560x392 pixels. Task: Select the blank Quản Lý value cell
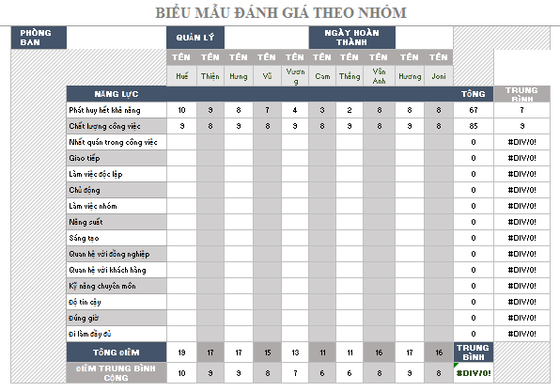(267, 38)
